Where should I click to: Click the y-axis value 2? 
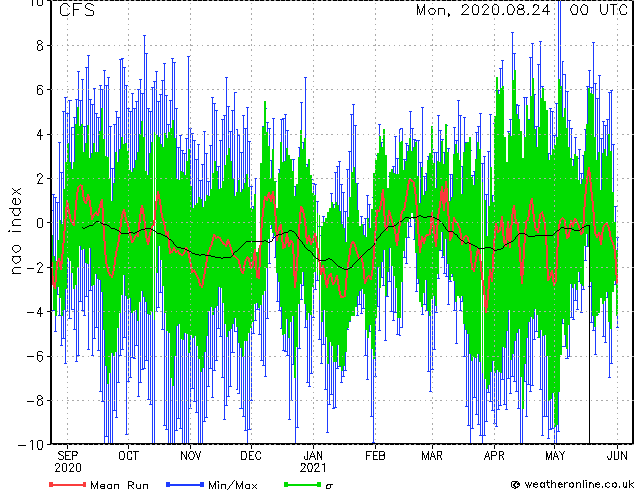tap(40, 179)
